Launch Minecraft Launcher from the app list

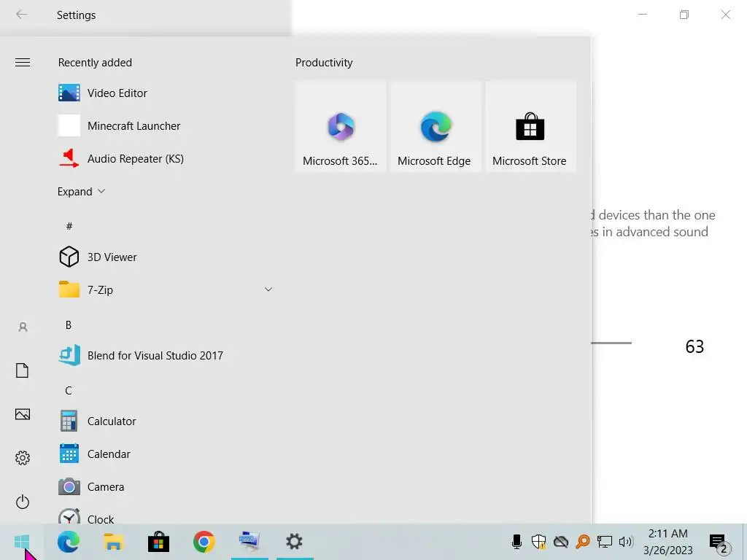tap(164, 125)
